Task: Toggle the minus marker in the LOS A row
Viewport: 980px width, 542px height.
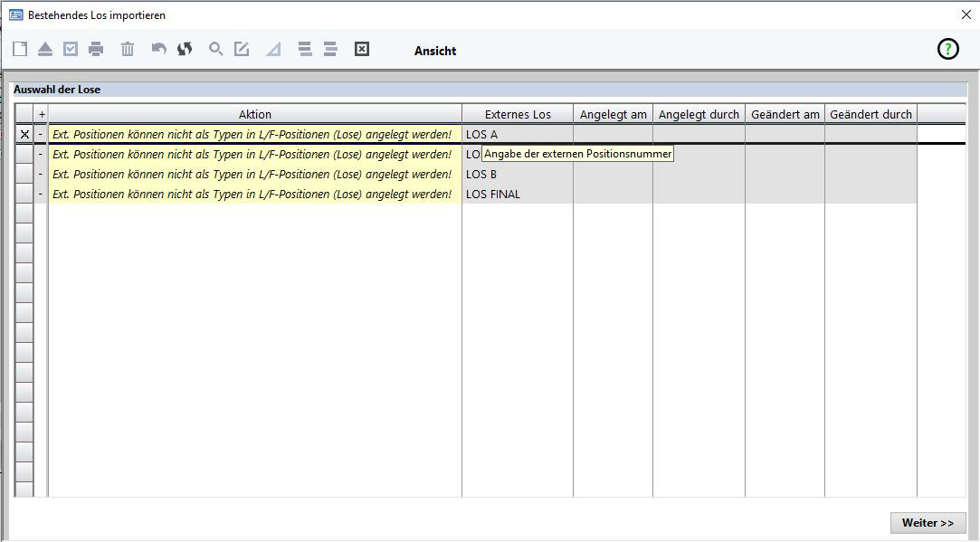Action: coord(41,134)
